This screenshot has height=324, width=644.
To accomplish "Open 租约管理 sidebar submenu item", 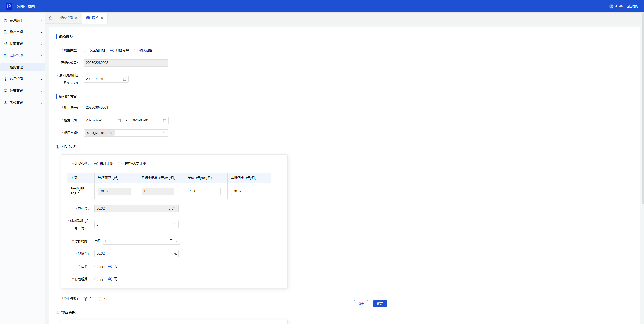I will [16, 67].
